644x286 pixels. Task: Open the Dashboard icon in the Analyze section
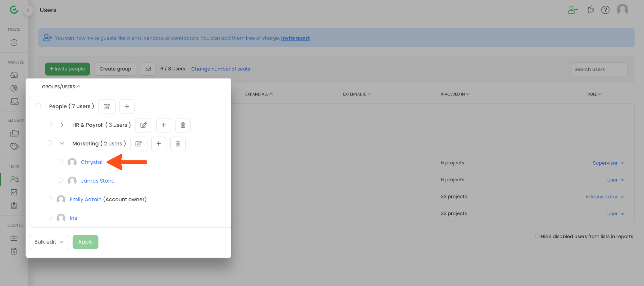14,75
